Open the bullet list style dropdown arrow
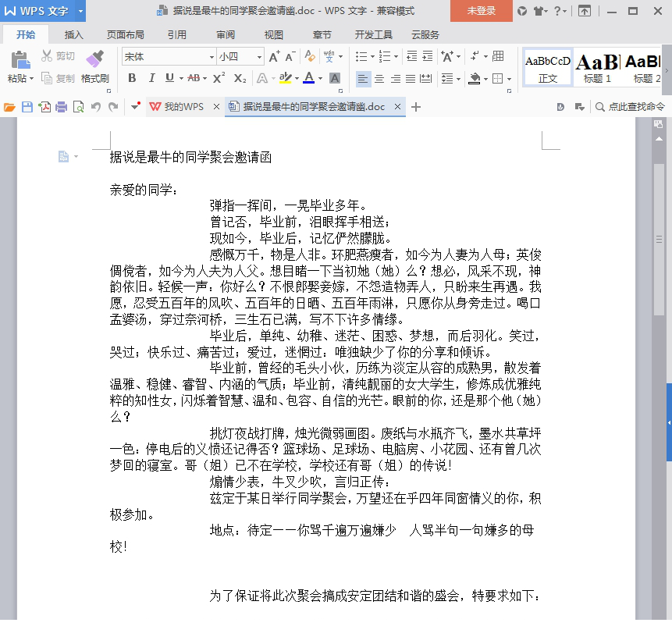The image size is (672, 644). click(372, 56)
